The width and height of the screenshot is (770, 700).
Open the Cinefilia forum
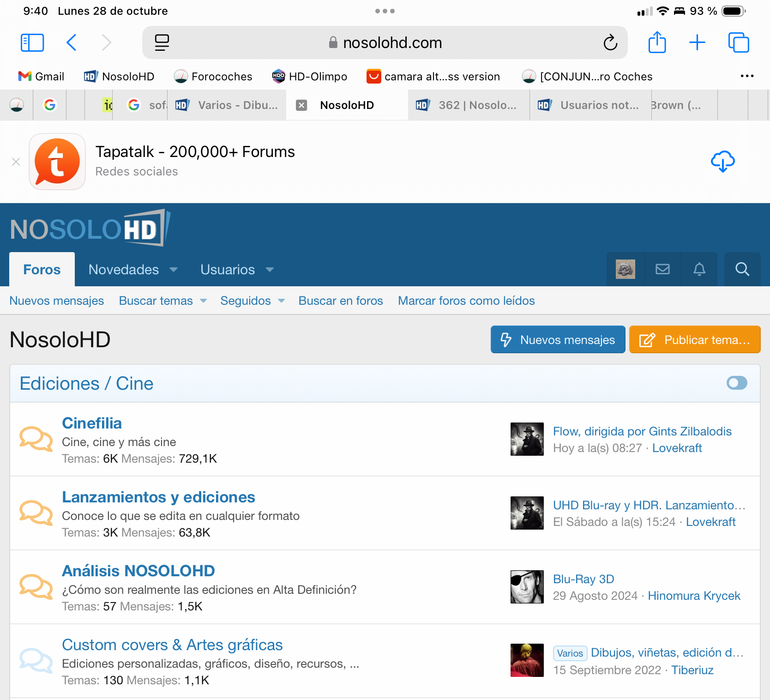coord(92,423)
